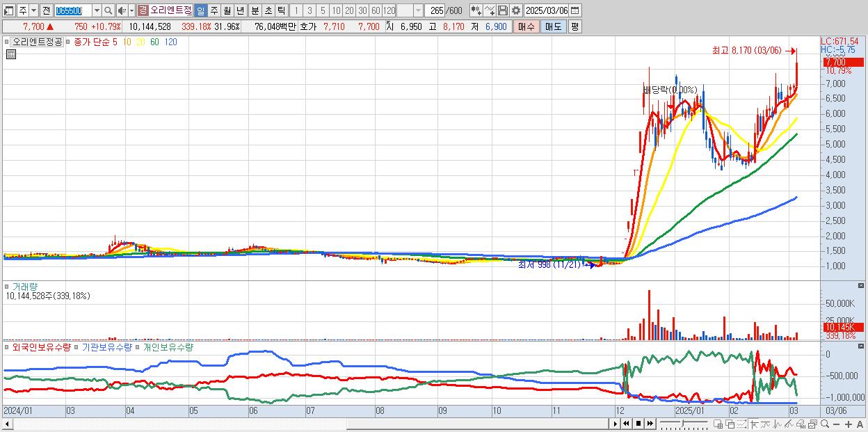
Task: Select the 60 interval button
Action: click(x=376, y=10)
